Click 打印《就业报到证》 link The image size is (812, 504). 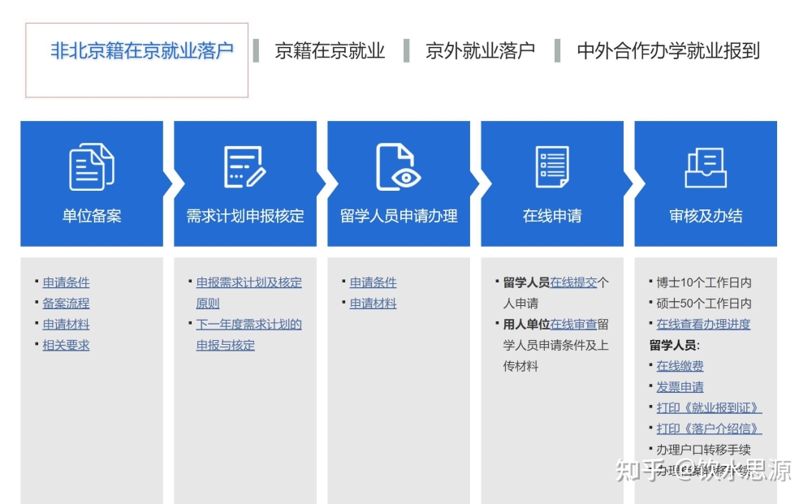tap(709, 407)
